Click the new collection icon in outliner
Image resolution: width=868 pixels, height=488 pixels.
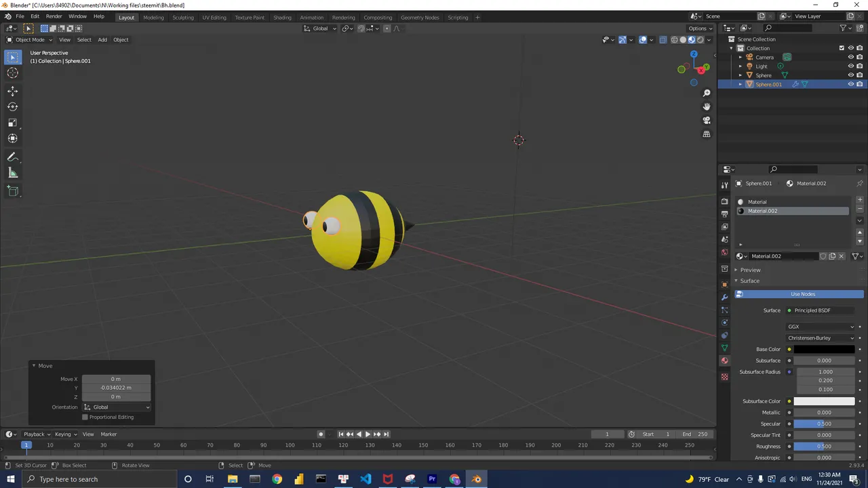point(859,28)
